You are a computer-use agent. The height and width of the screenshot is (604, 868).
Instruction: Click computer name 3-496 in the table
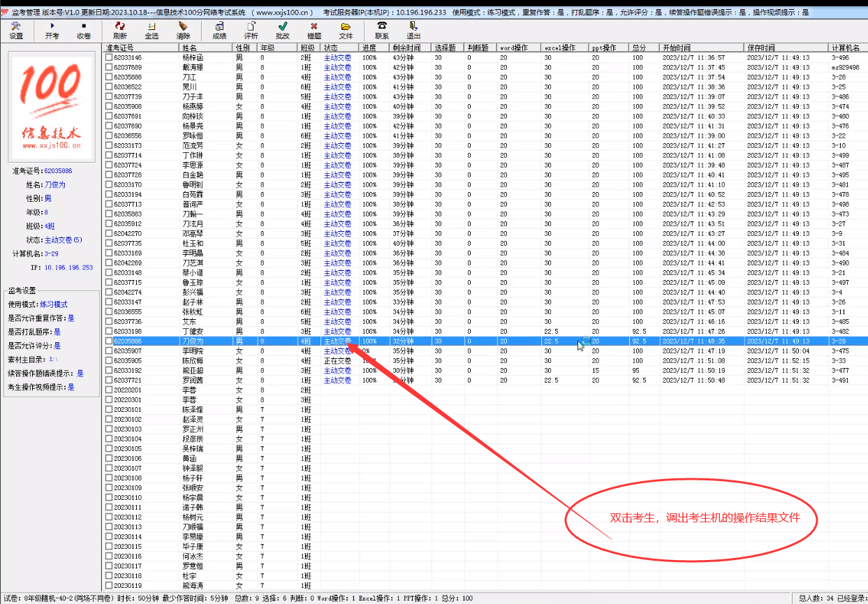[x=841, y=57]
